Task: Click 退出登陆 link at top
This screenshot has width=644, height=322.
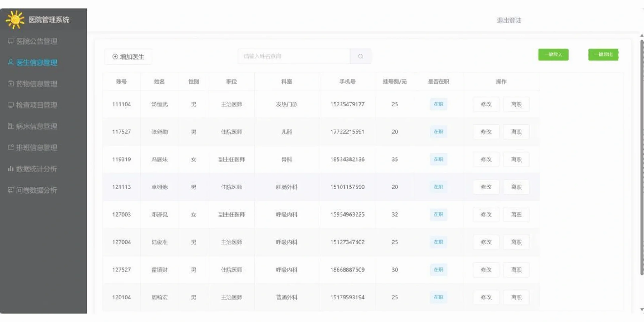Action: 509,20
